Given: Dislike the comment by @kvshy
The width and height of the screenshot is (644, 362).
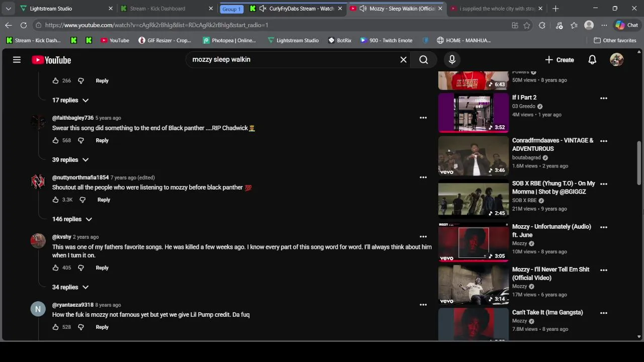Looking at the screenshot, I should [x=80, y=267].
